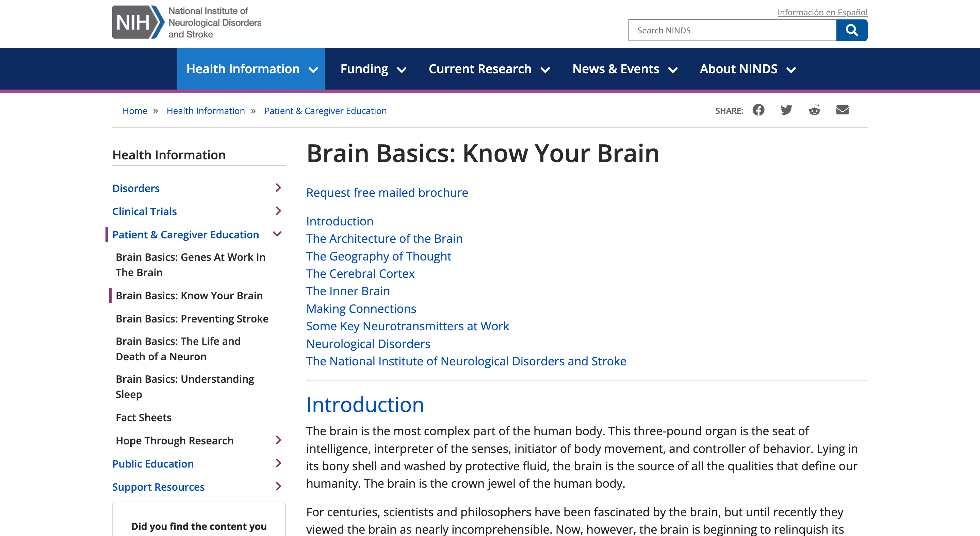Jump to Making Connections section

361,309
